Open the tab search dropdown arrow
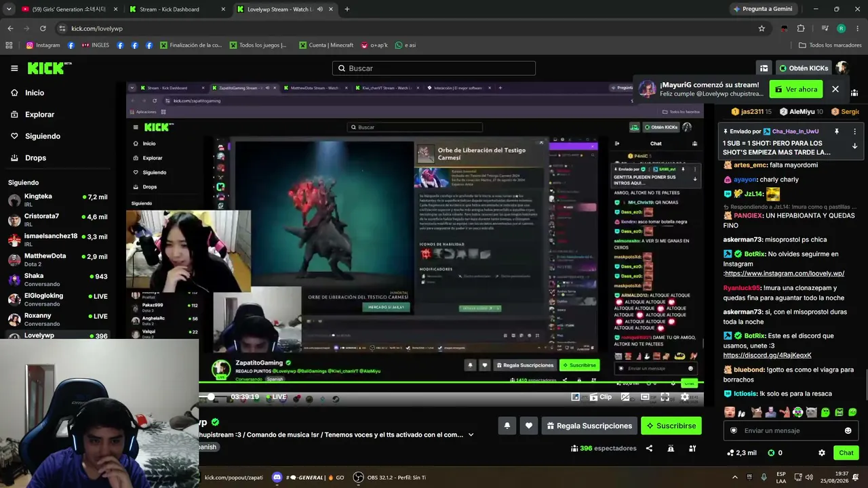The height and width of the screenshot is (488, 868). click(x=9, y=9)
